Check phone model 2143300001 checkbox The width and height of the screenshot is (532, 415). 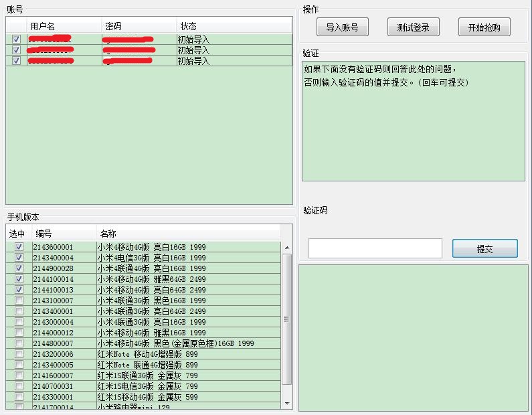tap(19, 396)
